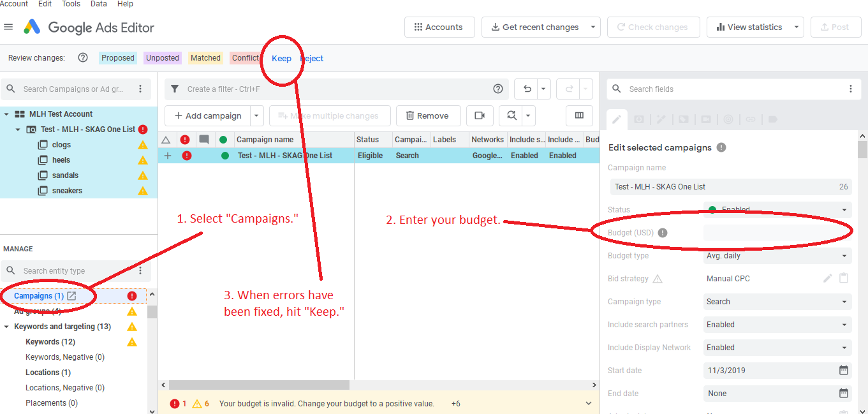Click the Keep link
Screen dimensions: 868x414
[x=281, y=58]
